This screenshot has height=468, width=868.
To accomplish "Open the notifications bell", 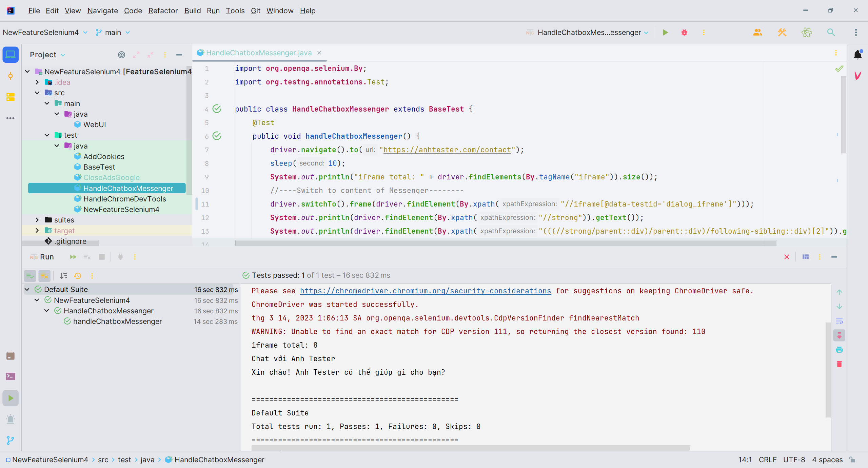I will [x=858, y=54].
